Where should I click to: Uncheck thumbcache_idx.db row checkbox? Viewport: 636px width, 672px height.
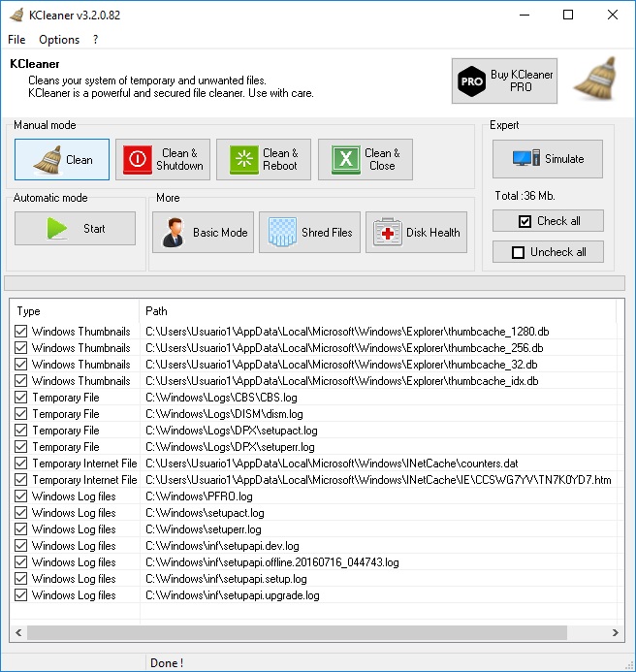[x=20, y=380]
